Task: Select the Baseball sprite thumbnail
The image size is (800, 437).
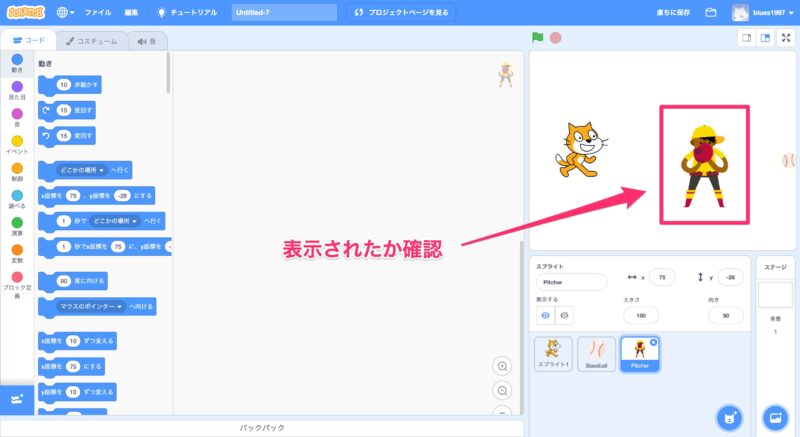Action: [596, 353]
